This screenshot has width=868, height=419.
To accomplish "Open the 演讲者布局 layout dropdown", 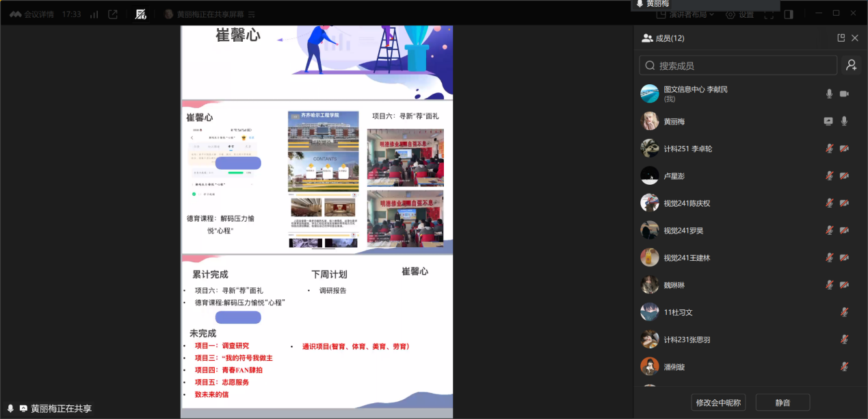I will pyautogui.click(x=685, y=14).
